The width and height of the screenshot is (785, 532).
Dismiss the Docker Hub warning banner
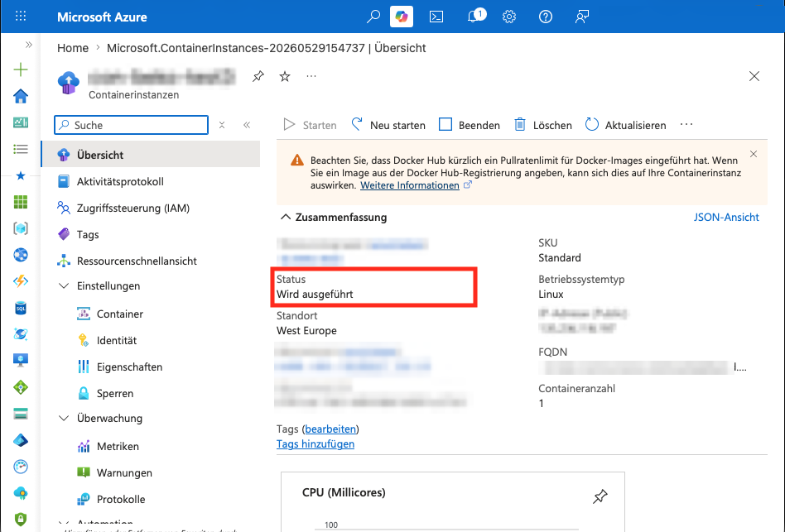[x=754, y=154]
